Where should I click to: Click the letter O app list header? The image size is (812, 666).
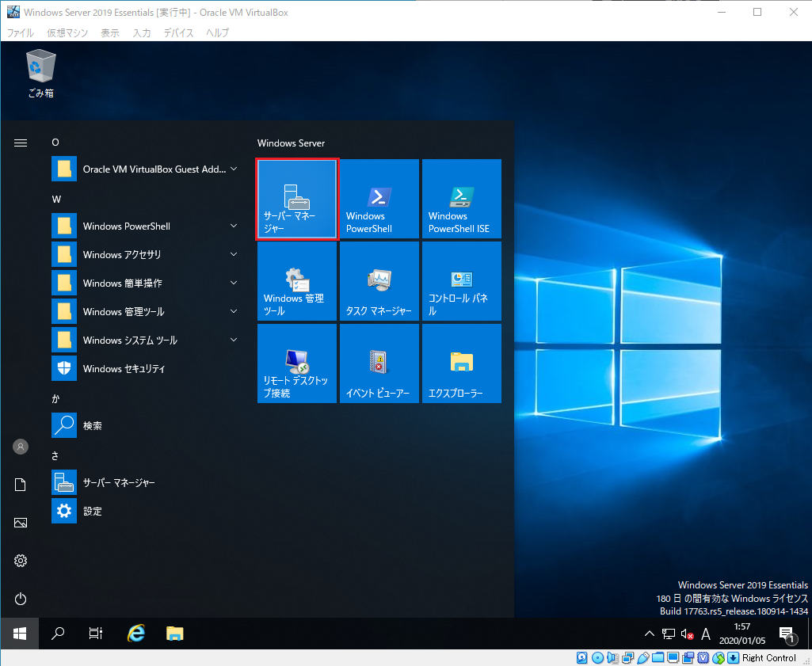(55, 143)
